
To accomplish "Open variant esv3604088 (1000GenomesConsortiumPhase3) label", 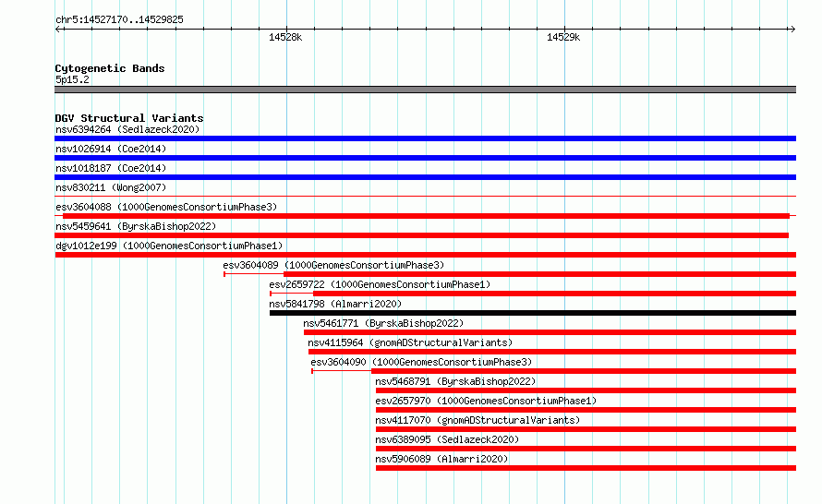I will [166, 207].
